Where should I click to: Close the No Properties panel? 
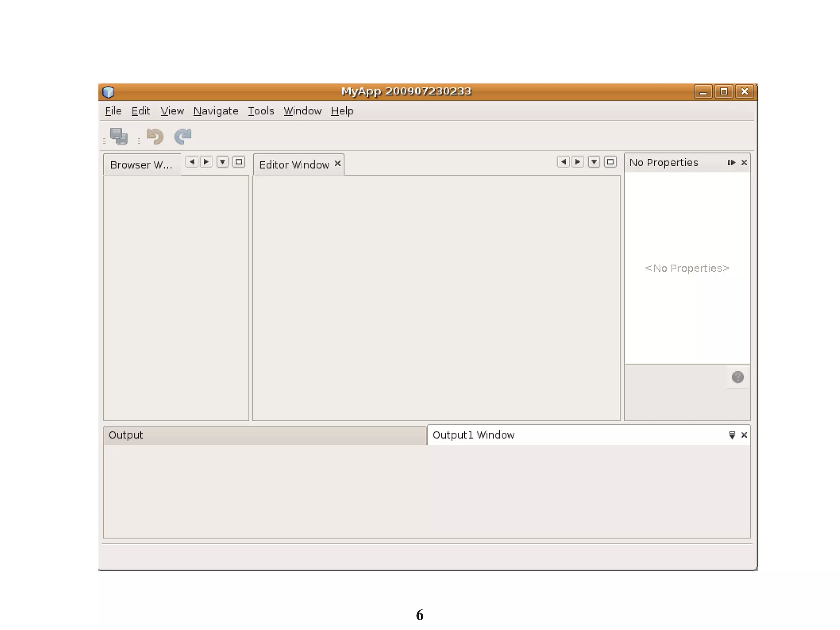744,163
